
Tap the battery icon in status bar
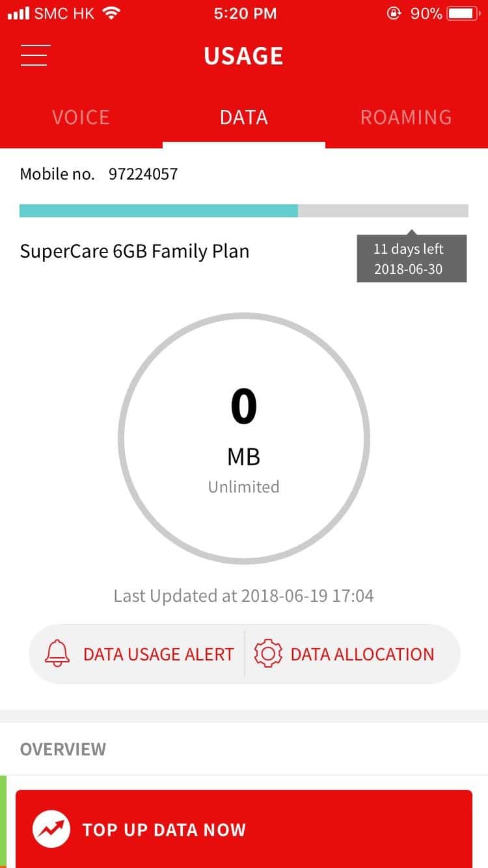pyautogui.click(x=463, y=13)
